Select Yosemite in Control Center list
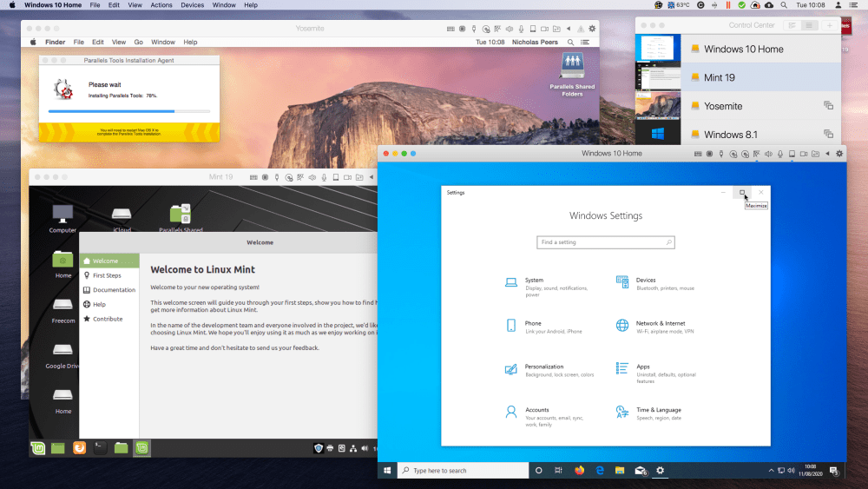Viewport: 868px width, 489px height. (760, 106)
